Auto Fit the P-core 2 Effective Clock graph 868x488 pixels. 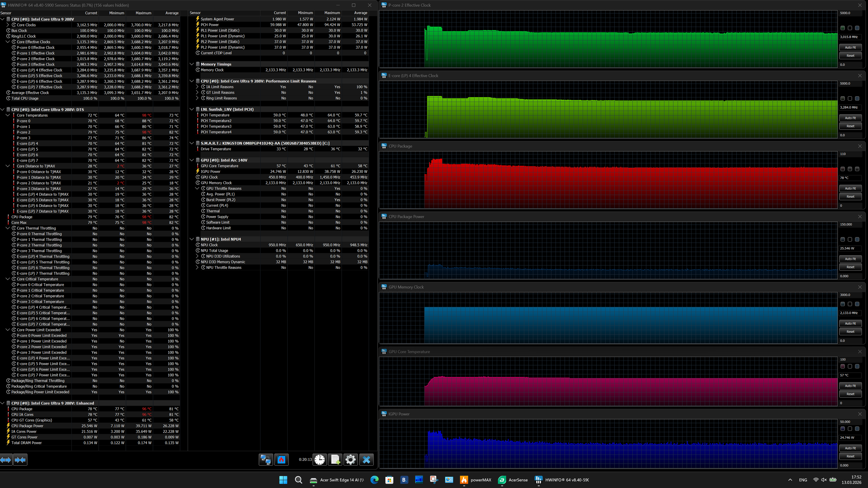pyautogui.click(x=850, y=47)
